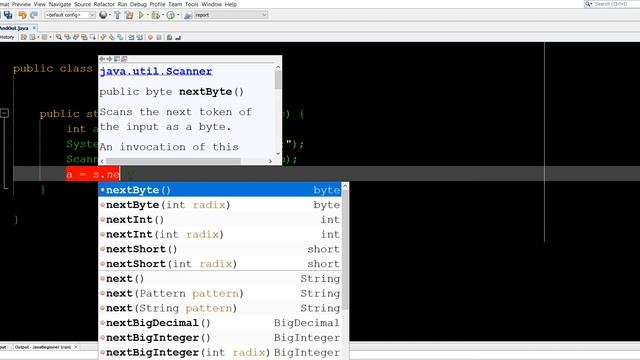Open the Refactor menu
Image resolution: width=640 pixels, height=360 pixels.
click(104, 4)
